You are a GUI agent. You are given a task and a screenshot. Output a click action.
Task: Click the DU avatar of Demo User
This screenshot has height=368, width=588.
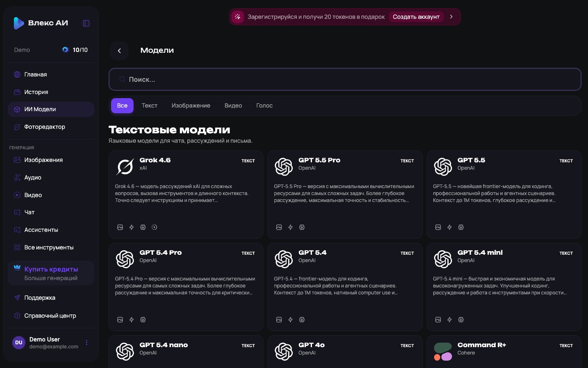point(19,343)
